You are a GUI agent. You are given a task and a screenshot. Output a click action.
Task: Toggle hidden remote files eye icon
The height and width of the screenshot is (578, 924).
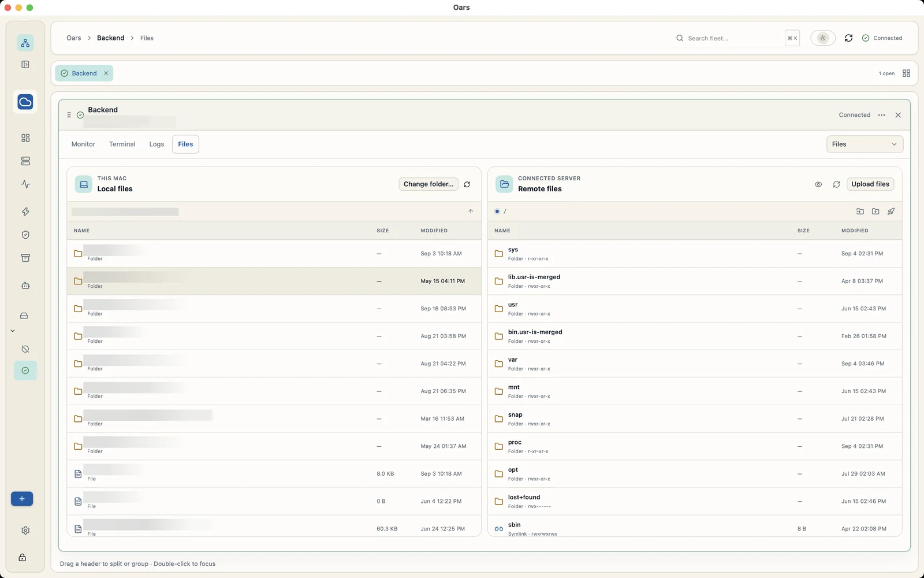818,184
